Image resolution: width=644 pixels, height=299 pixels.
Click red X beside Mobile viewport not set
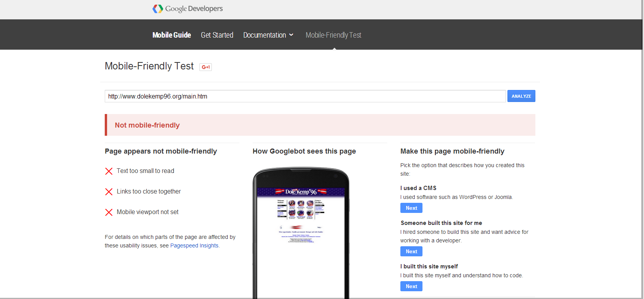(109, 212)
